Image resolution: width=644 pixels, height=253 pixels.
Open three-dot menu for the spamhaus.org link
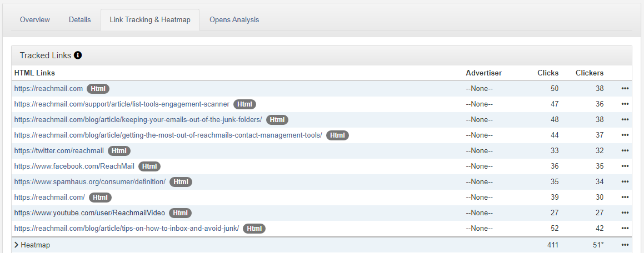tap(625, 182)
